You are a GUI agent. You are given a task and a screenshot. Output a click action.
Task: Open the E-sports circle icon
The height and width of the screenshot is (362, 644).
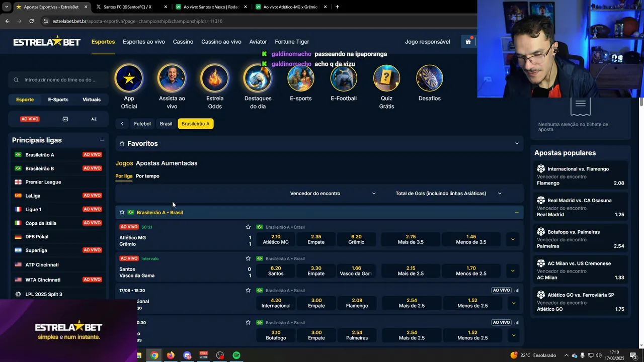[301, 78]
